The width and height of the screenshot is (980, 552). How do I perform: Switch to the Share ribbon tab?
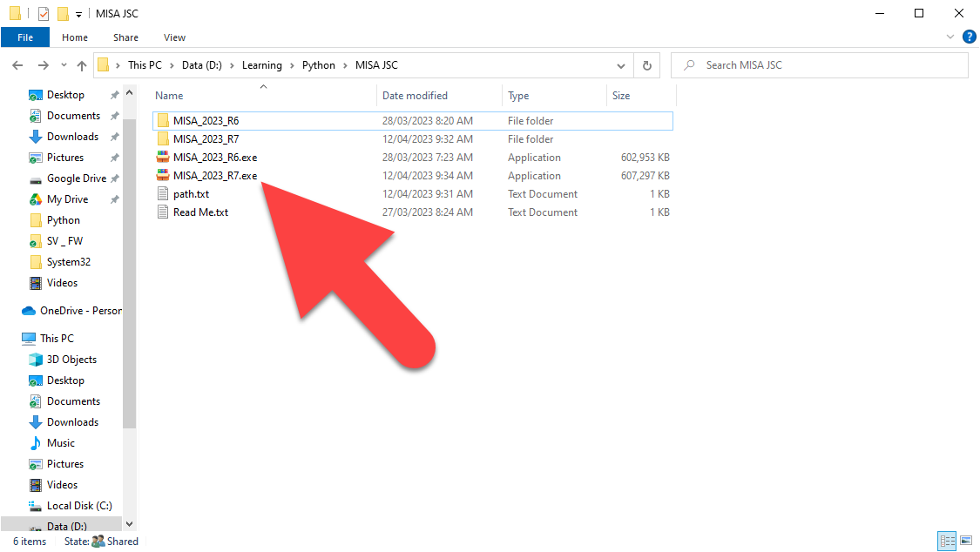click(125, 37)
